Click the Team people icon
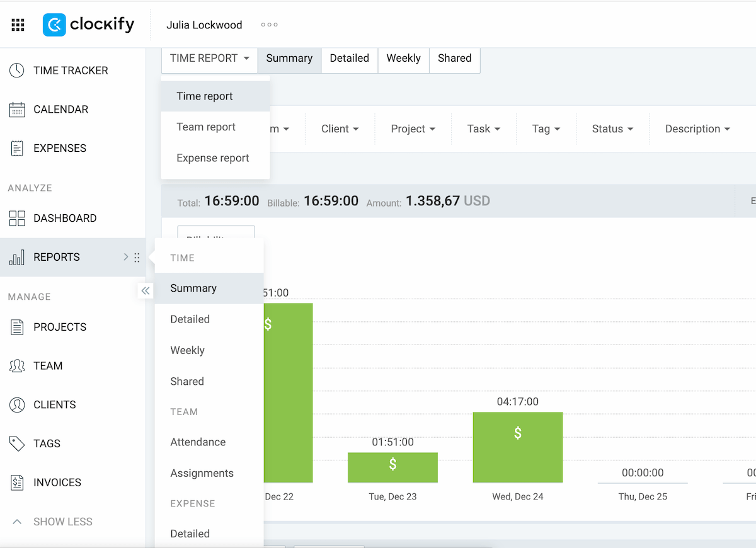Image resolution: width=756 pixels, height=548 pixels. pyautogui.click(x=18, y=365)
